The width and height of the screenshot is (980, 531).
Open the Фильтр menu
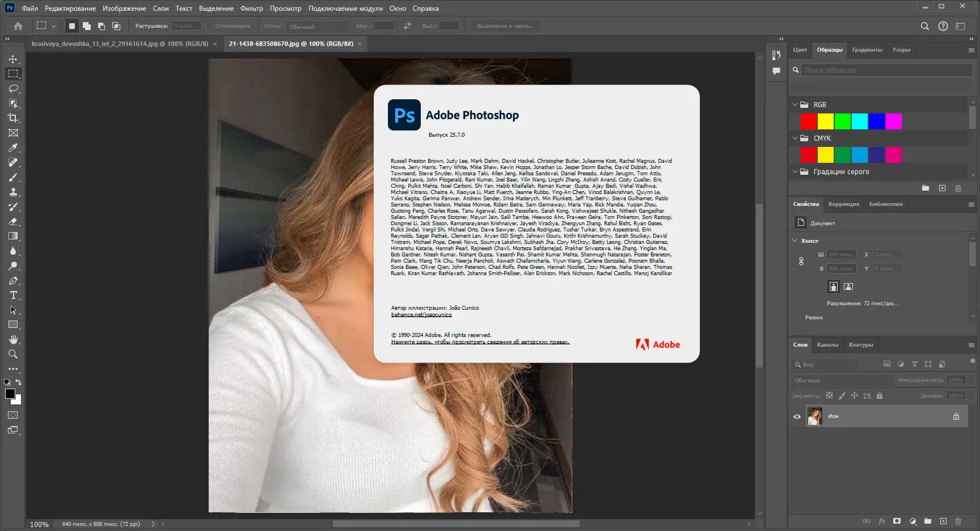tap(251, 9)
